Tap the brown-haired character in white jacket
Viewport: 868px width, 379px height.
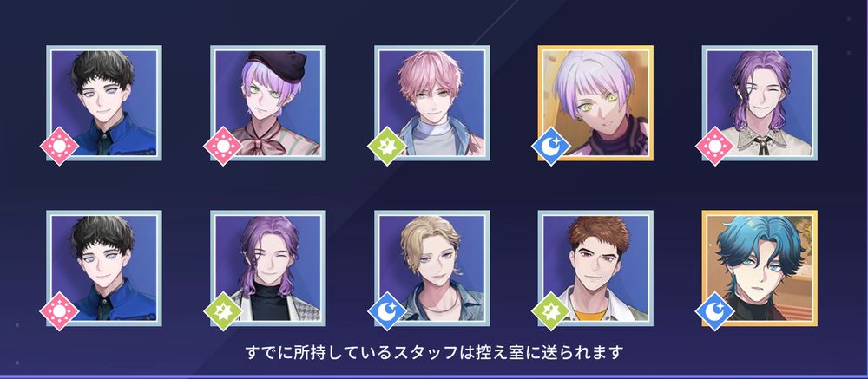pyautogui.click(x=595, y=268)
